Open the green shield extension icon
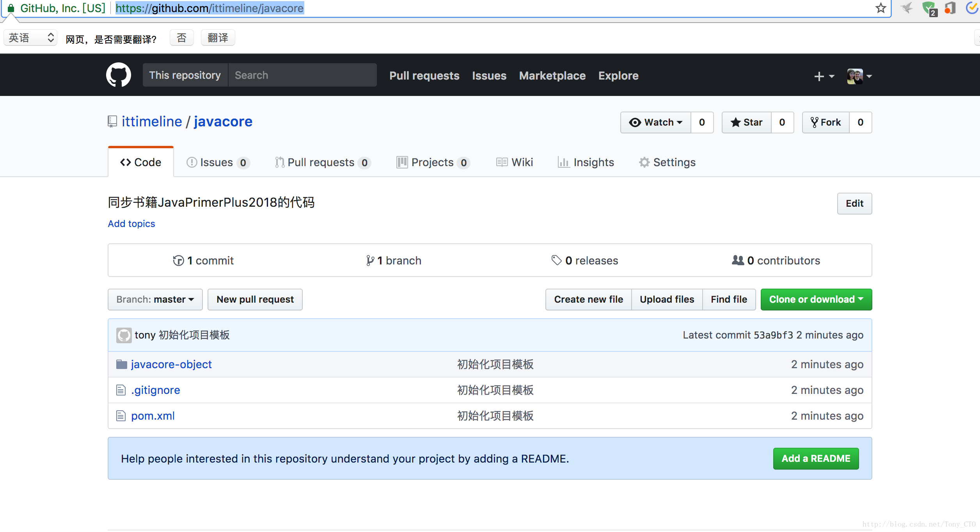Image resolution: width=980 pixels, height=532 pixels. pyautogui.click(x=930, y=9)
